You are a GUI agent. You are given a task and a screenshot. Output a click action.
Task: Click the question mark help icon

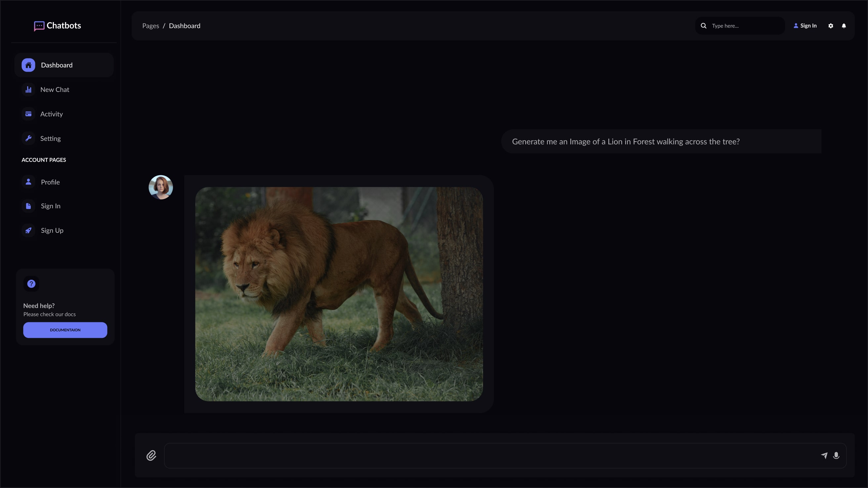(31, 284)
